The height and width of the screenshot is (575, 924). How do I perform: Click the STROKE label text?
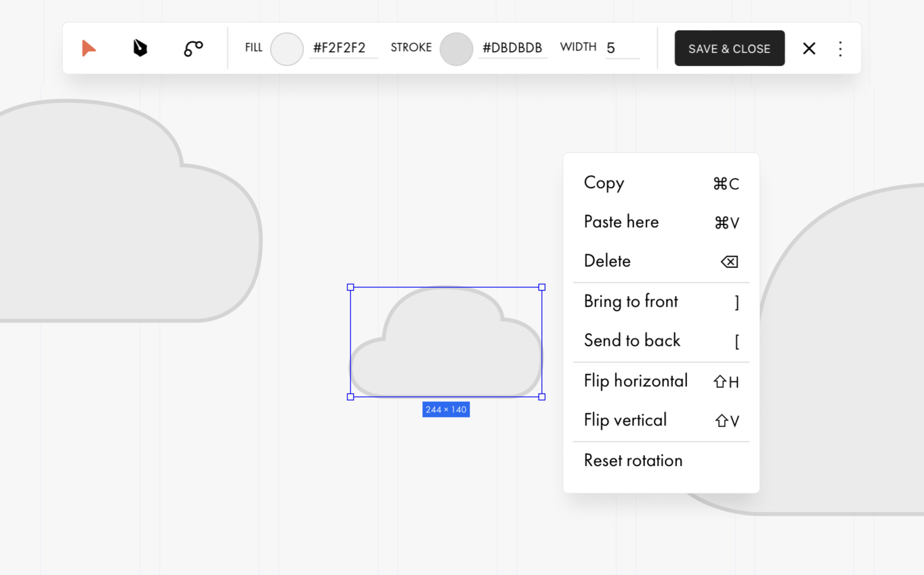[x=411, y=48]
